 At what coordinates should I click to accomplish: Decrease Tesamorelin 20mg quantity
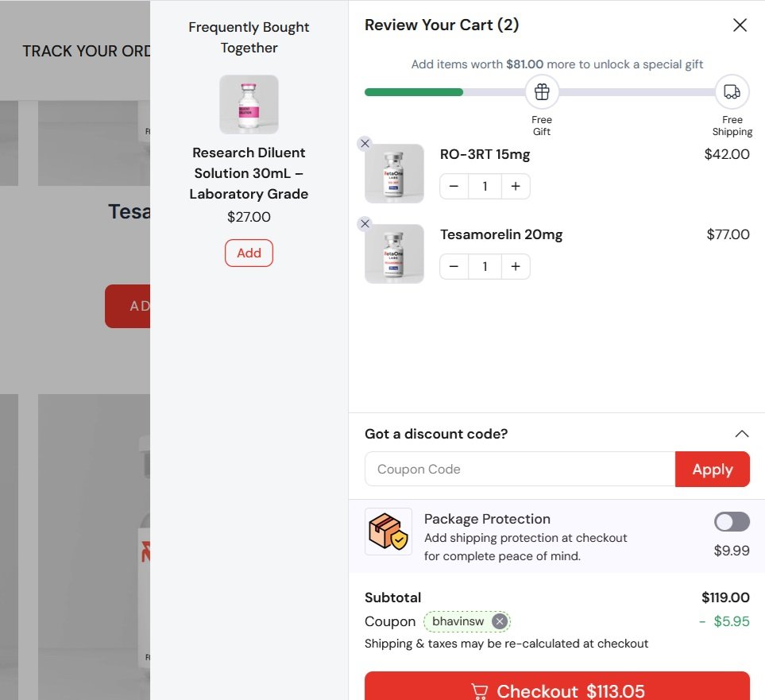454,266
